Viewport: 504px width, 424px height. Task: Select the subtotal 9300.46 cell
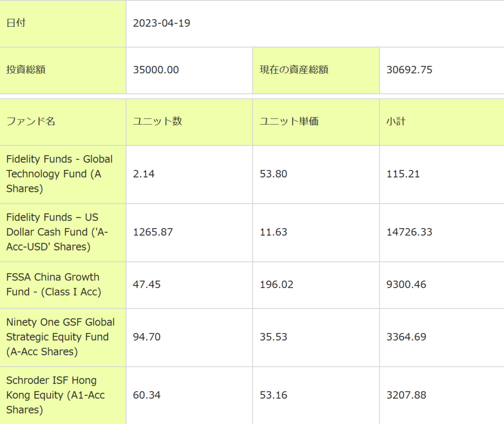(x=407, y=285)
